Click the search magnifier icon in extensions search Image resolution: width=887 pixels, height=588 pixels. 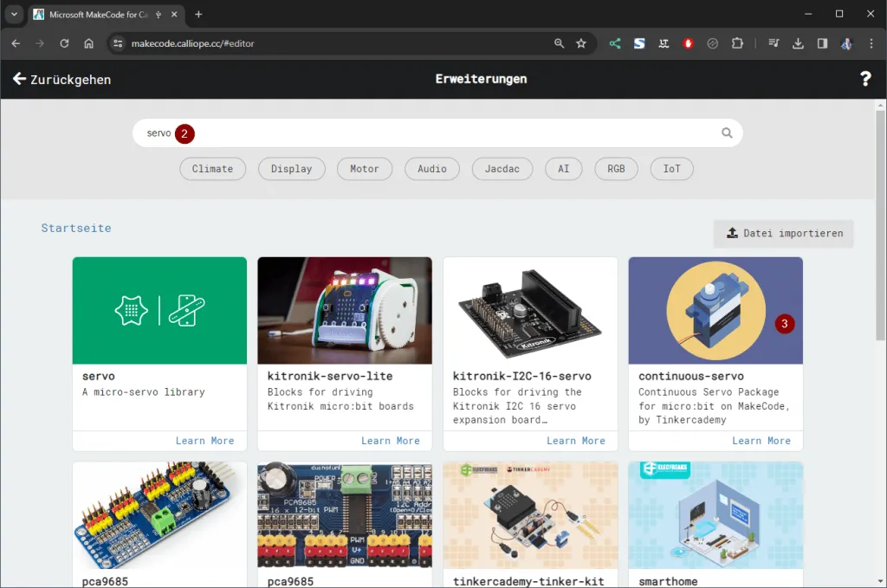click(727, 133)
